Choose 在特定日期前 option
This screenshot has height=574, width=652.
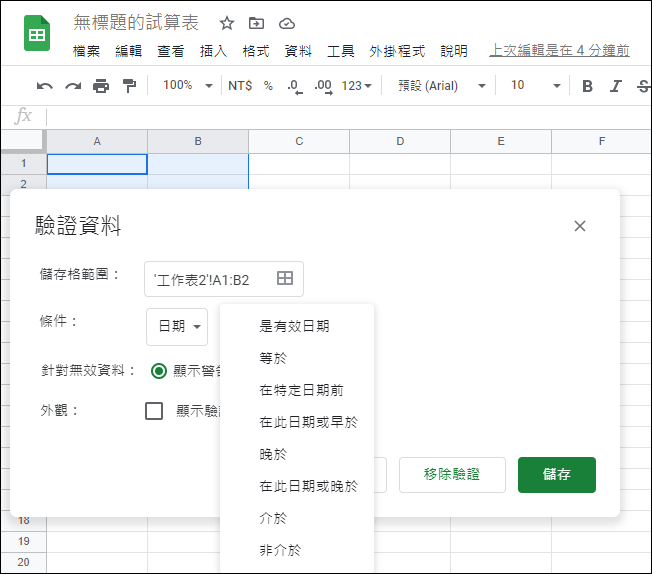coord(297,390)
